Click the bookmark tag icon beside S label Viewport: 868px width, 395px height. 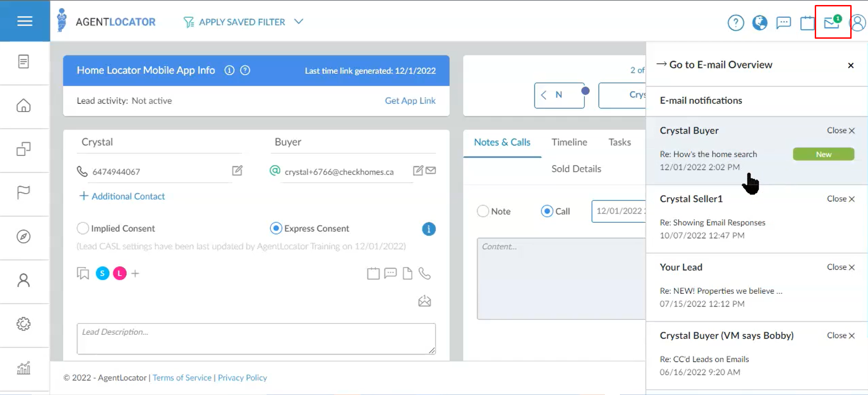(83, 273)
